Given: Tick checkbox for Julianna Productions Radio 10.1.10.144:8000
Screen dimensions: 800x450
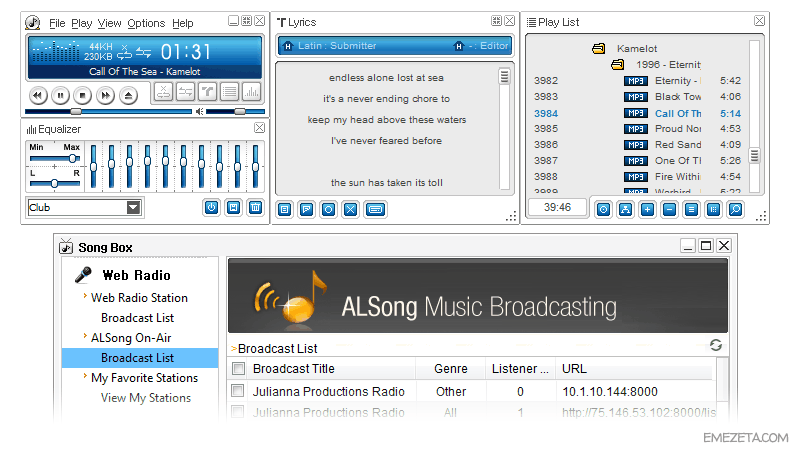Looking at the screenshot, I should 237,391.
